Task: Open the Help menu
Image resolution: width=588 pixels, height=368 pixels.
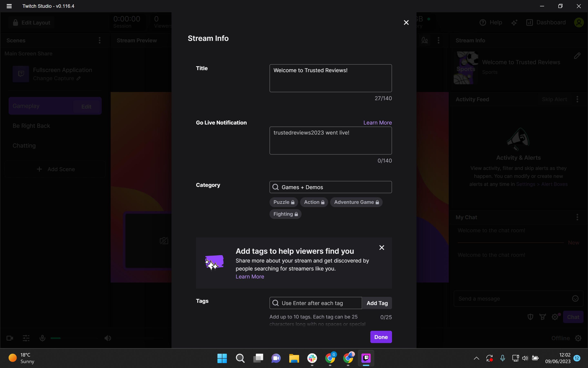Action: 491,22
